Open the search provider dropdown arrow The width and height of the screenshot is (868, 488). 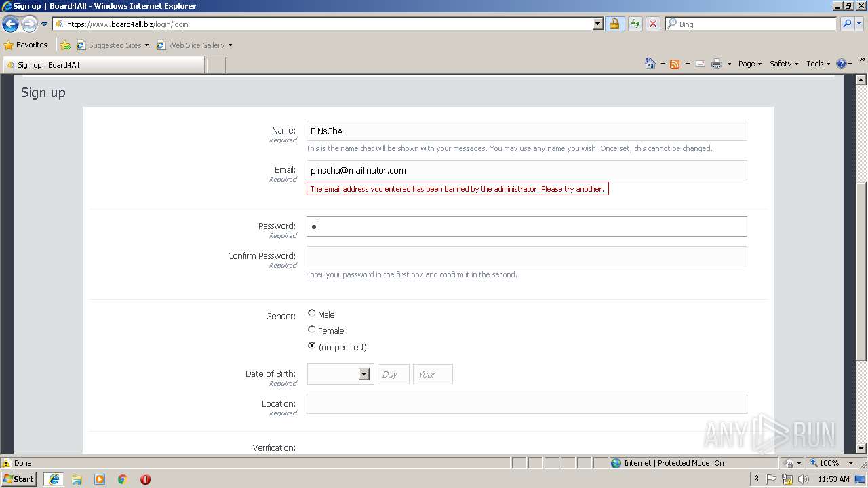860,24
